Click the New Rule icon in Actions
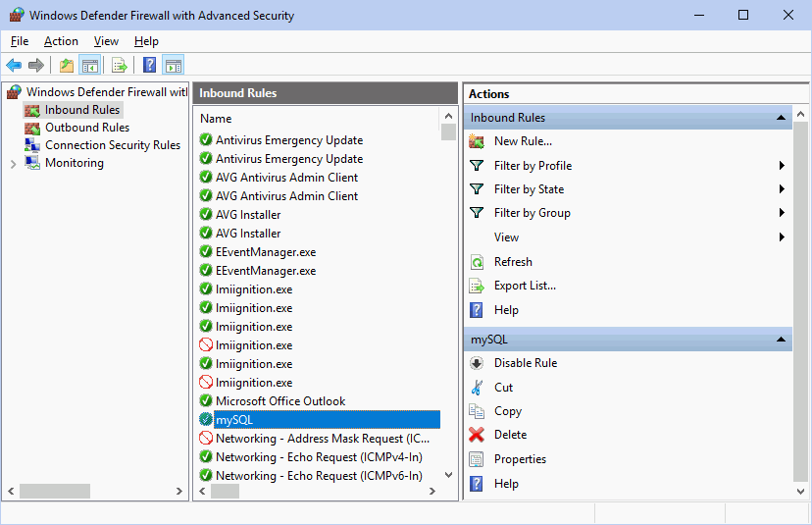812x525 pixels. [477, 141]
